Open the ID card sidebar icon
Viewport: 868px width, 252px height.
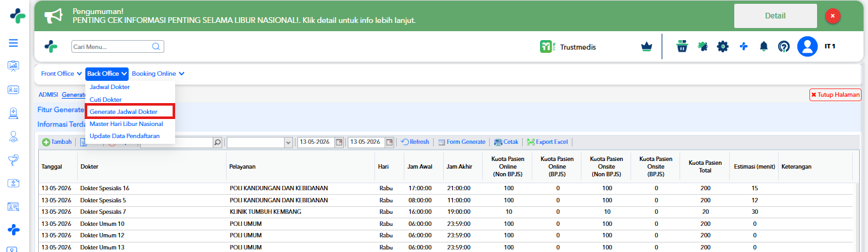13,90
